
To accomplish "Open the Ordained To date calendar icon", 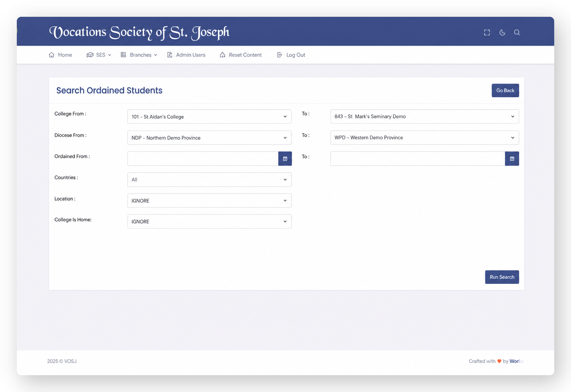I will click(512, 159).
